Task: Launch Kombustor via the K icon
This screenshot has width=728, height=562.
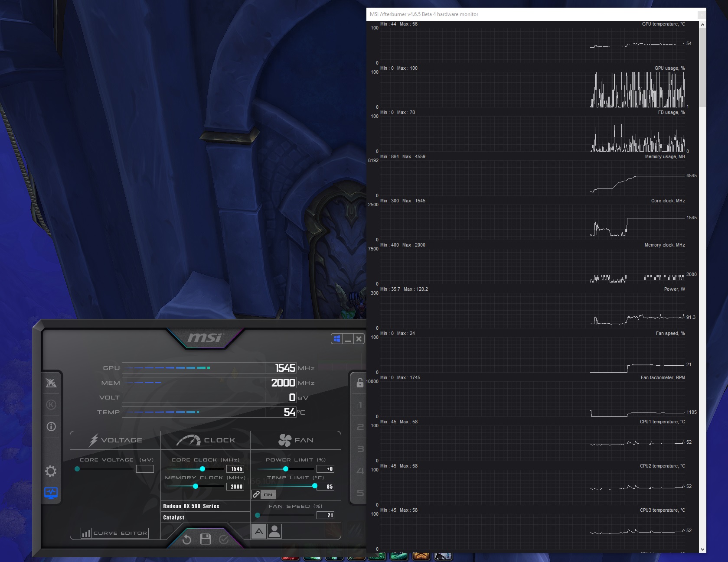Action: [x=51, y=405]
